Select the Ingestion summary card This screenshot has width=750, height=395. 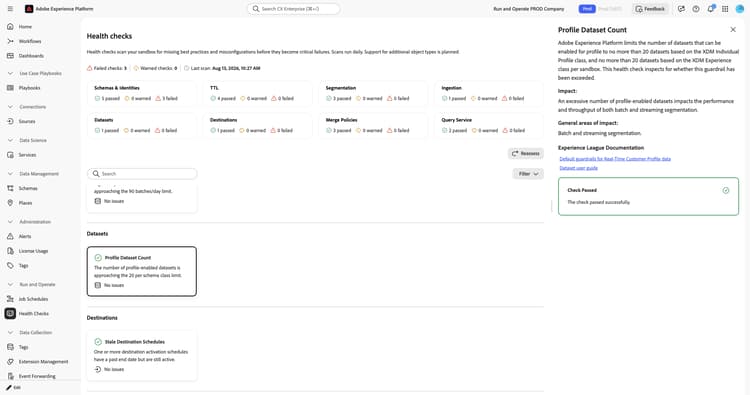pyautogui.click(x=489, y=93)
